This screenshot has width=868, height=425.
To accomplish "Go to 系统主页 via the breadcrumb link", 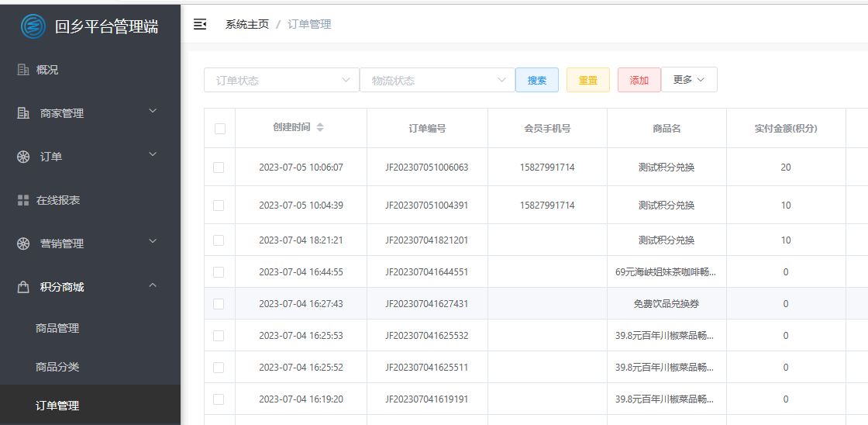I will click(x=247, y=24).
